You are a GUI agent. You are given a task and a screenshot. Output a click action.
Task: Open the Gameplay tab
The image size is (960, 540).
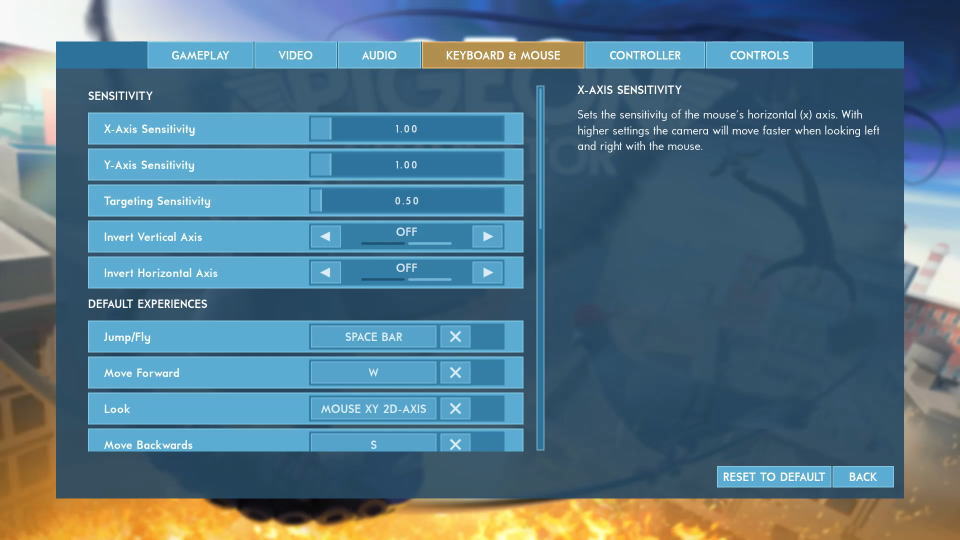(x=201, y=56)
